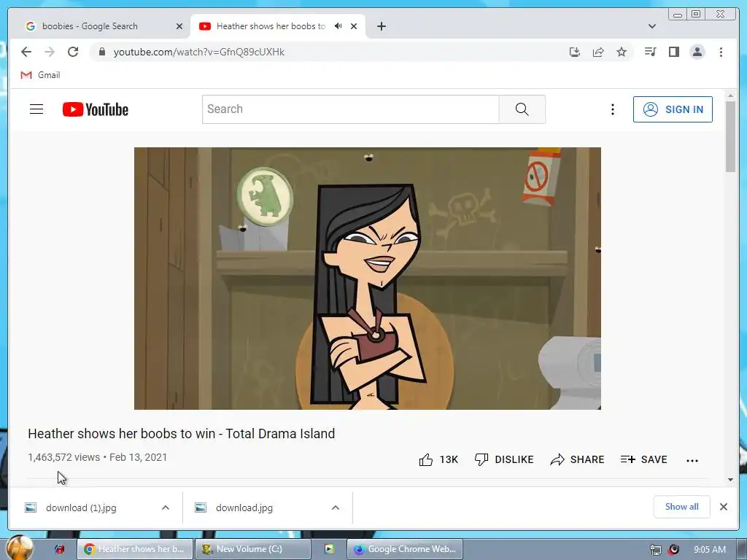Click the scrollbar up arrow

coord(730,96)
